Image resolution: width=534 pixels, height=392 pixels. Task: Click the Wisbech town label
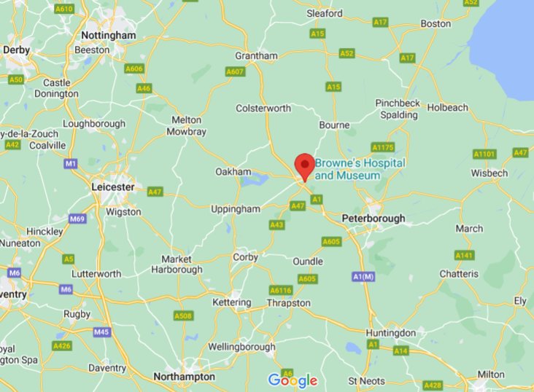click(489, 173)
